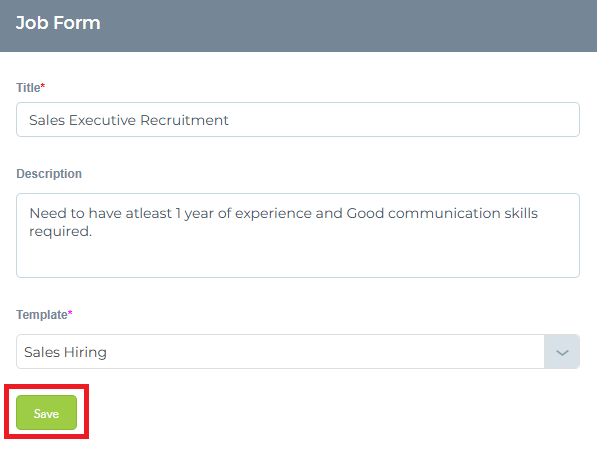Image resolution: width=597 pixels, height=458 pixels.
Task: Click the gray header bar background
Action: [343, 25]
